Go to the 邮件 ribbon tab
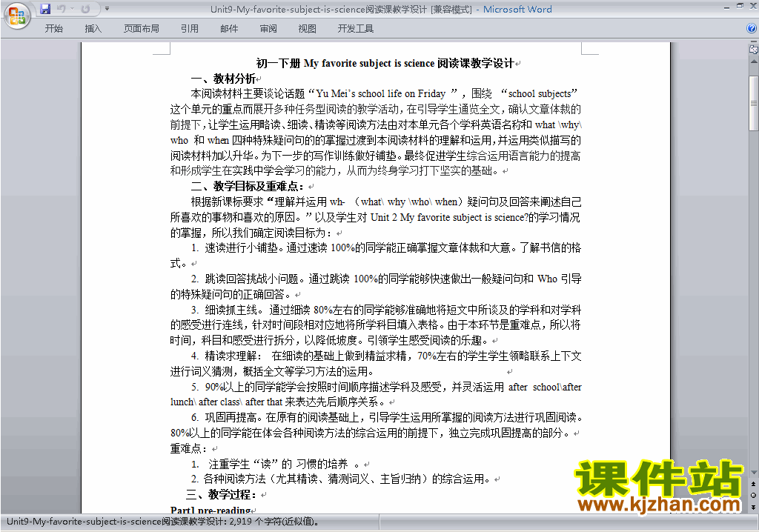This screenshot has width=759, height=532. pos(229,29)
